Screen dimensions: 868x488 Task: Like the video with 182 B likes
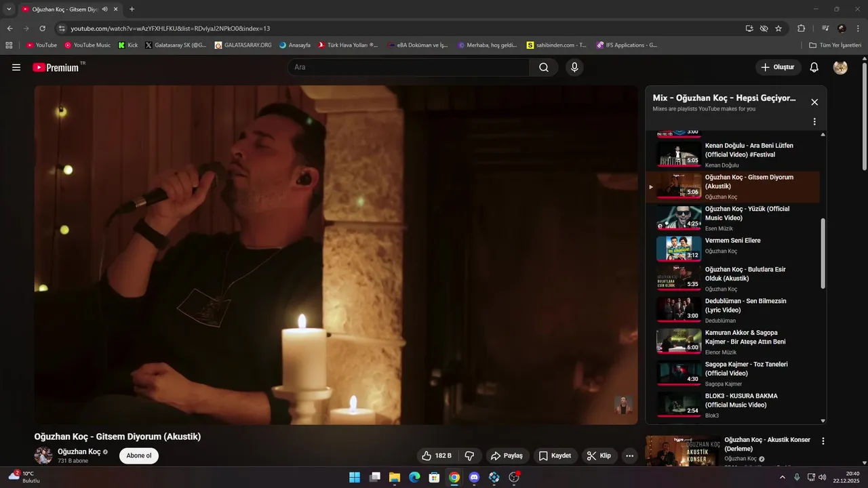437,455
